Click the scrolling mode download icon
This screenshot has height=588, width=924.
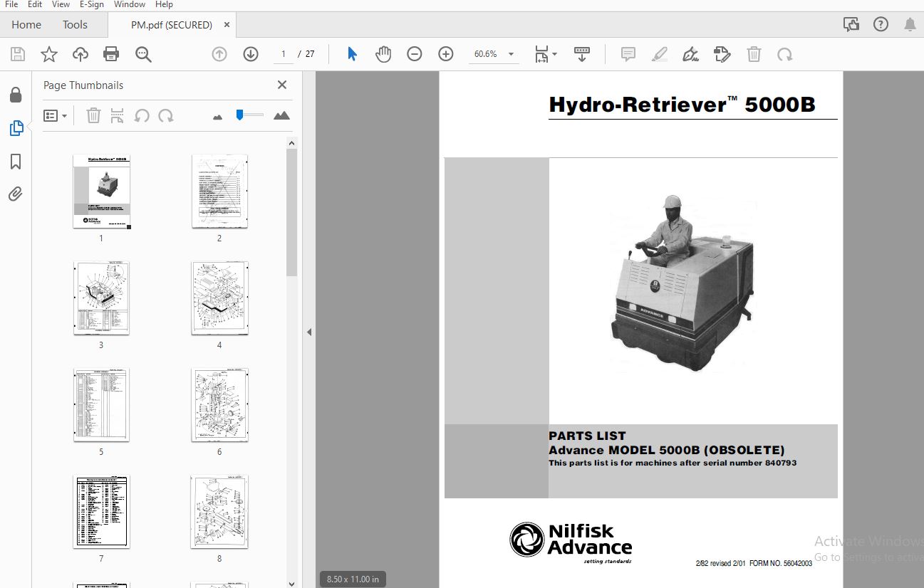click(582, 54)
